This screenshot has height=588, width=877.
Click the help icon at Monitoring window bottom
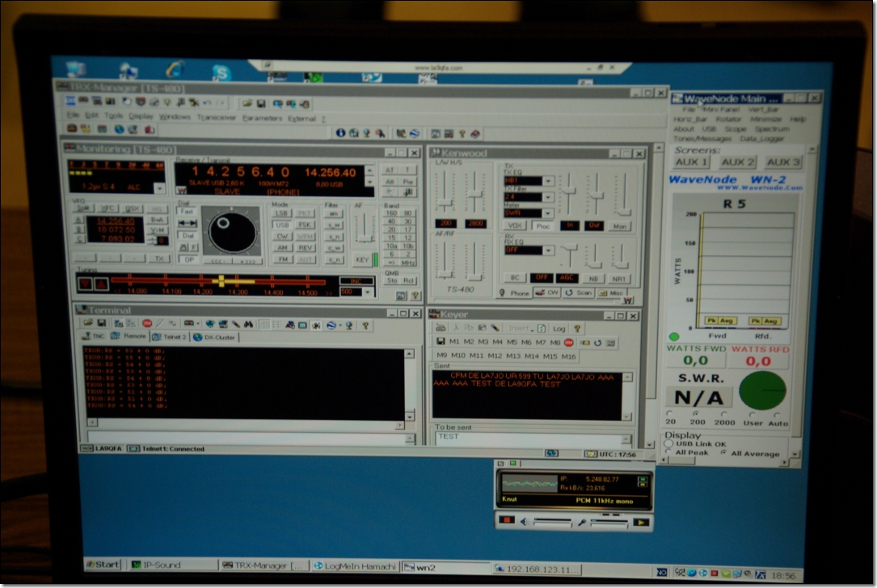pos(415,296)
